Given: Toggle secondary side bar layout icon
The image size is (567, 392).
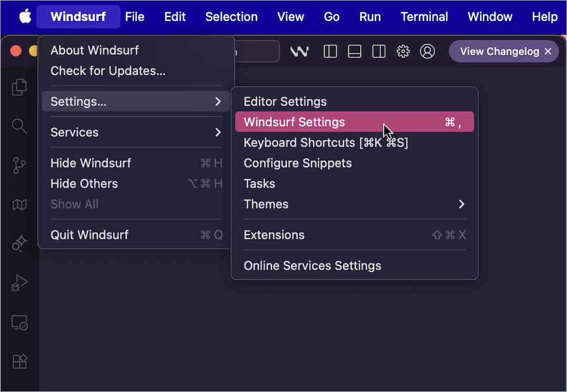Looking at the screenshot, I should coord(379,51).
